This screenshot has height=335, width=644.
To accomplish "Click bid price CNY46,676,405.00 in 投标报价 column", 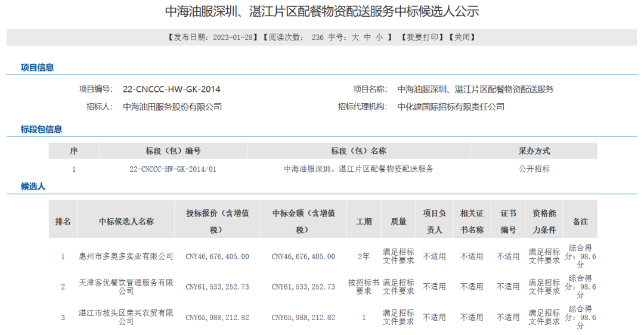I will click(217, 256).
